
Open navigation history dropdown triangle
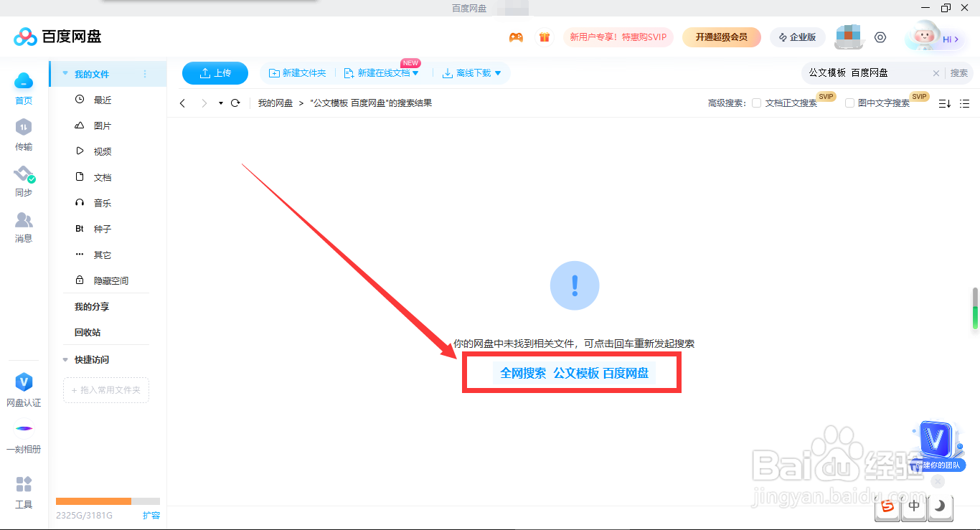[221, 103]
